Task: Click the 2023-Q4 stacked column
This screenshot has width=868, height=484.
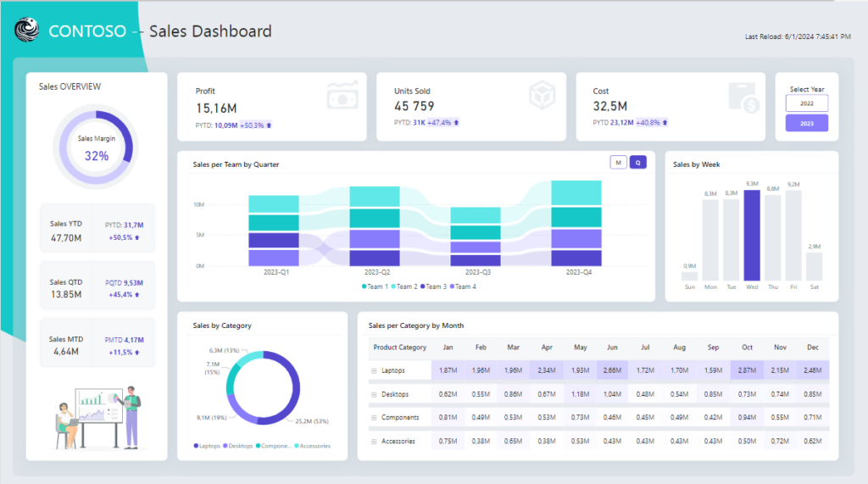Action: (576, 223)
